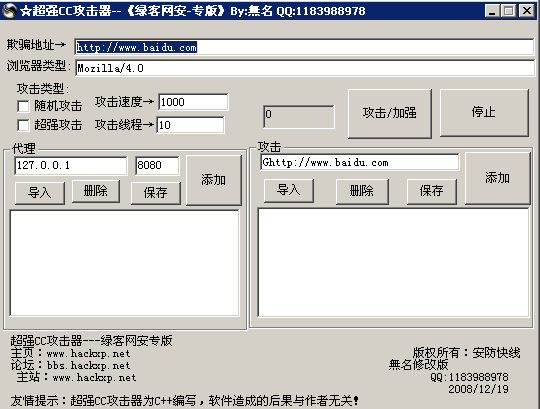Start attack with 攻击/加强 button

pyautogui.click(x=390, y=113)
